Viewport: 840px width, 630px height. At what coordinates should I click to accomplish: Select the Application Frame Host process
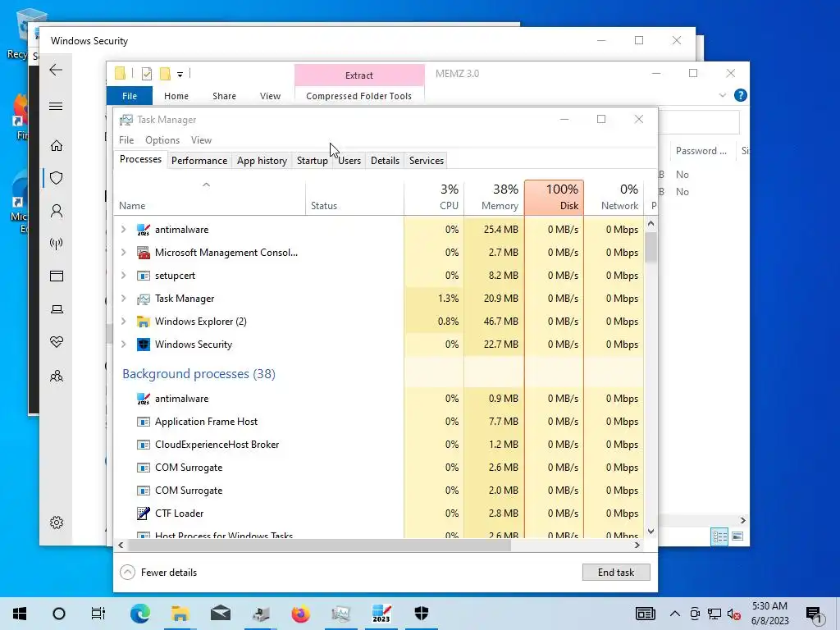(x=379, y=422)
